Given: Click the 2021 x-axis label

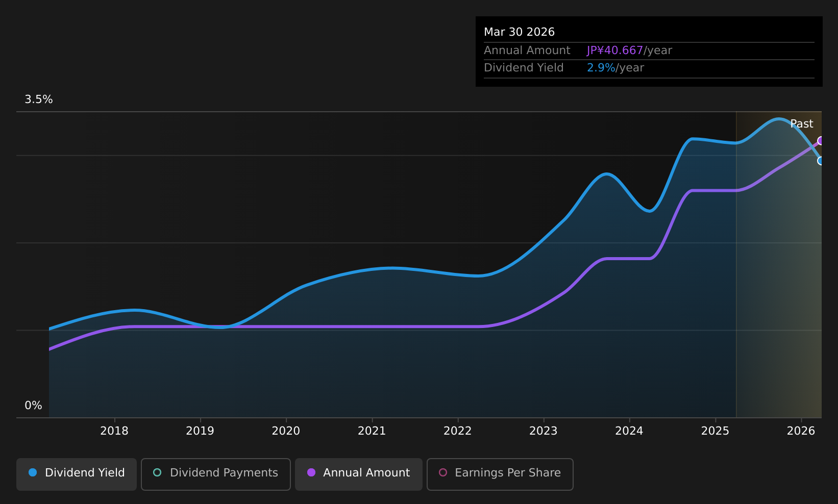Looking at the screenshot, I should 372,431.
